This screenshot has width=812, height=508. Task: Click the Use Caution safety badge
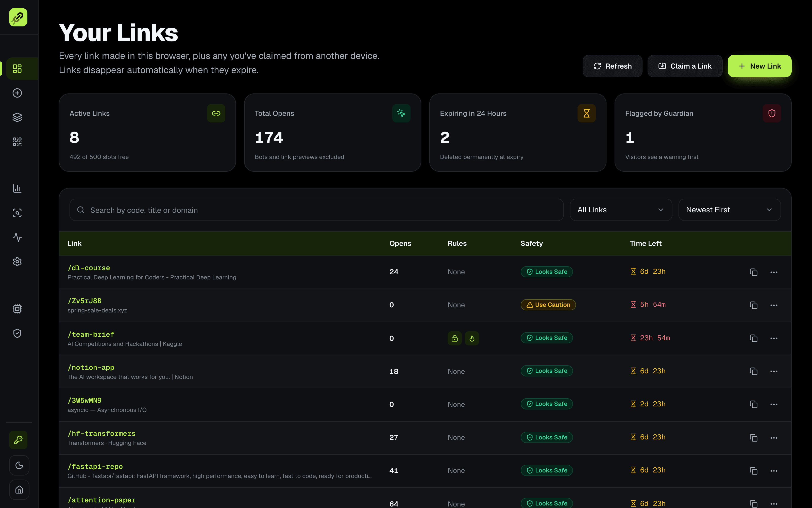pos(548,305)
